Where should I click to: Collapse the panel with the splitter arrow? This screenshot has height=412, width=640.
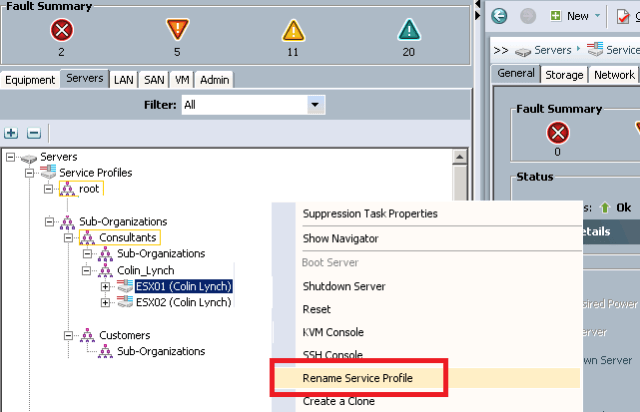(478, 4)
